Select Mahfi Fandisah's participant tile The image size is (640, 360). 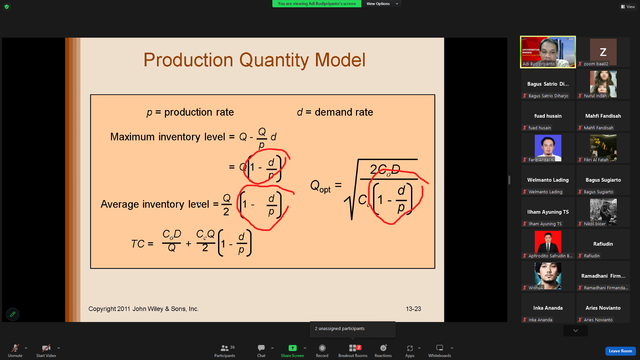point(603,116)
